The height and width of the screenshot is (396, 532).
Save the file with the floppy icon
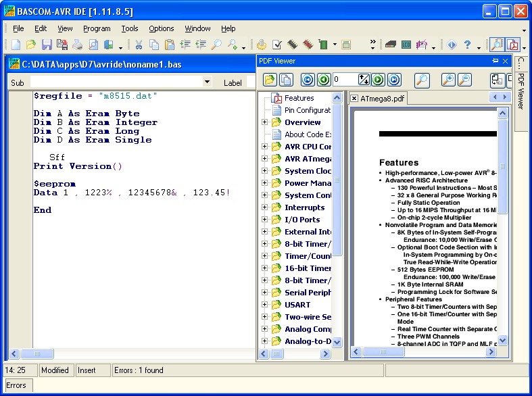pyautogui.click(x=47, y=45)
